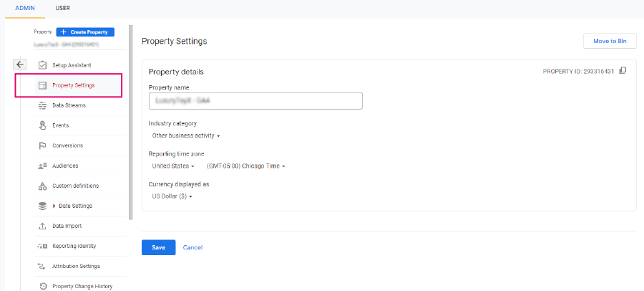Click the Custom definitions shapes icon
Image resolution: width=644 pixels, height=291 pixels.
click(x=42, y=186)
